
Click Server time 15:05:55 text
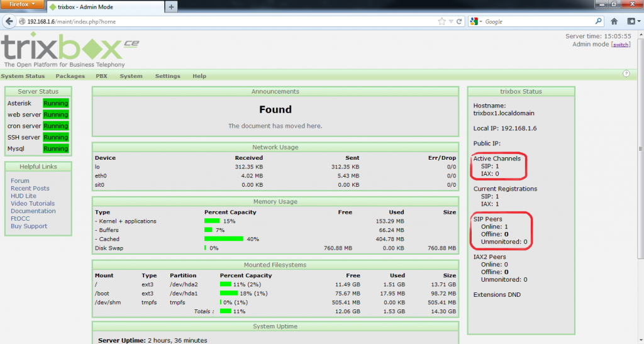(x=598, y=36)
